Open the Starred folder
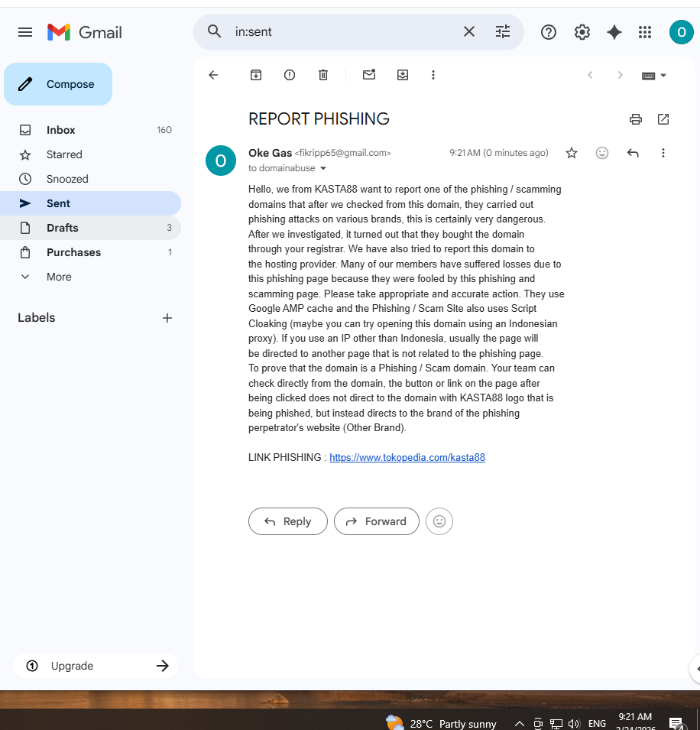This screenshot has height=730, width=700. [x=91, y=154]
